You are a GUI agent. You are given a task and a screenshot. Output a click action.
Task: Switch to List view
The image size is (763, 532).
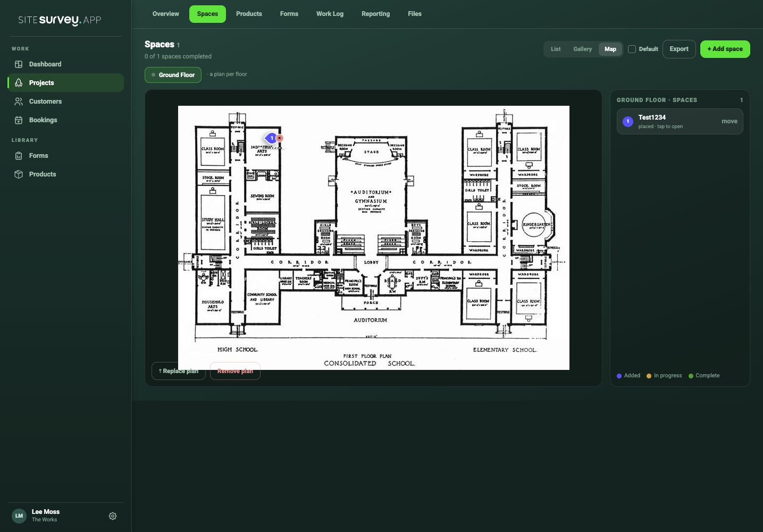(556, 49)
